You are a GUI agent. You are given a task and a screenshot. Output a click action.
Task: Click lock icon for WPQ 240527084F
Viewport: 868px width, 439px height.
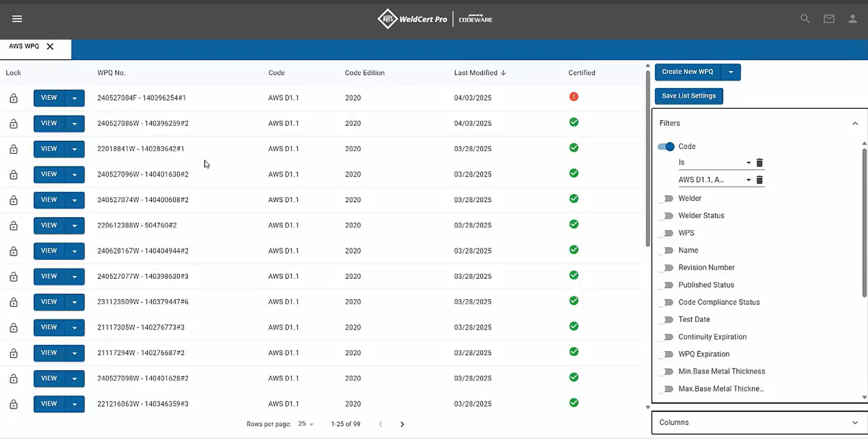(x=14, y=98)
